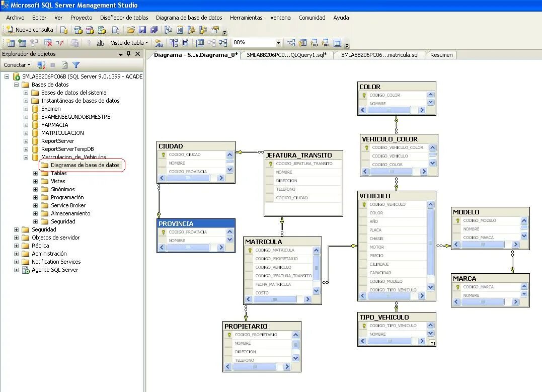The image size is (542, 392).
Task: Expand the MATRICULACION database node
Action: 26,133
